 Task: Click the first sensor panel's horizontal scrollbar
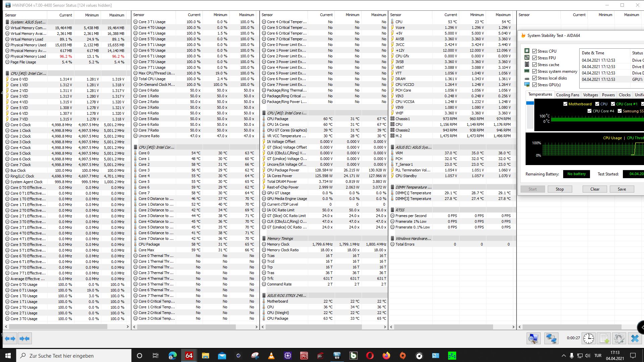click(58, 326)
